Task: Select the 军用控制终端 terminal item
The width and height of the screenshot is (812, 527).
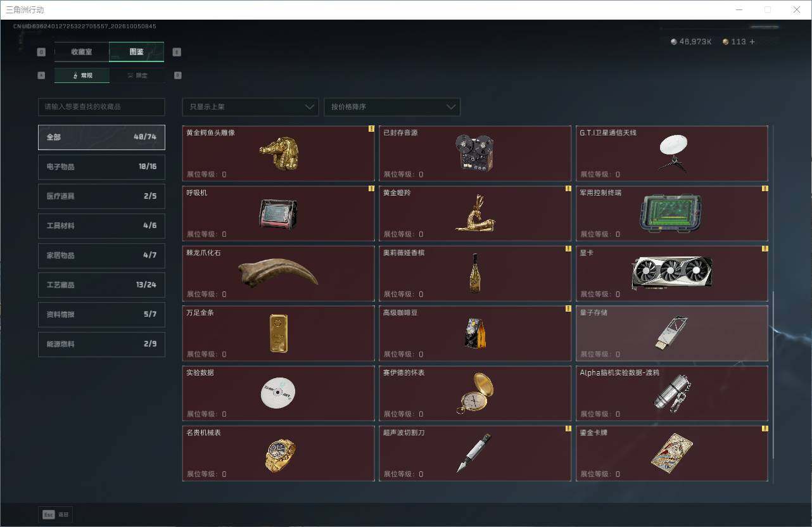Action: (x=672, y=213)
